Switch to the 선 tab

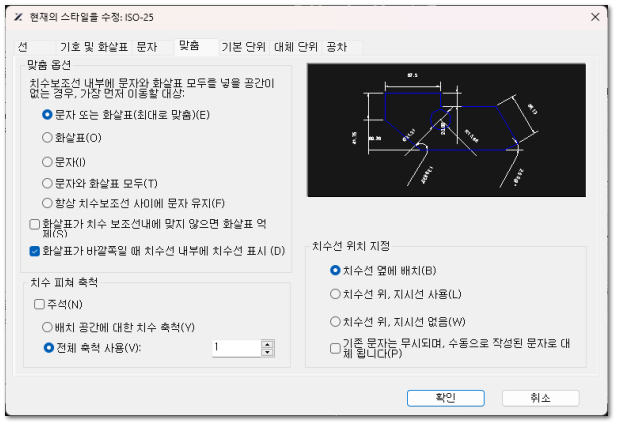tap(35, 47)
